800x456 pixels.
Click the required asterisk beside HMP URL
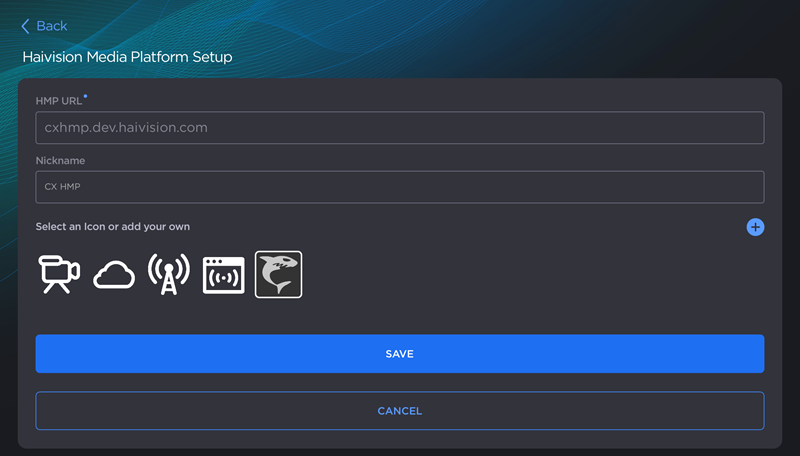pos(86,97)
